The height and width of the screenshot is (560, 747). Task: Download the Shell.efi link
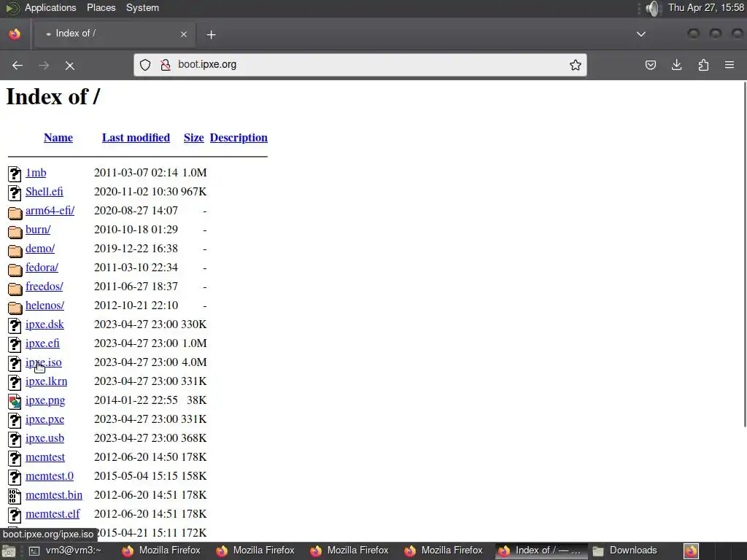(x=44, y=192)
